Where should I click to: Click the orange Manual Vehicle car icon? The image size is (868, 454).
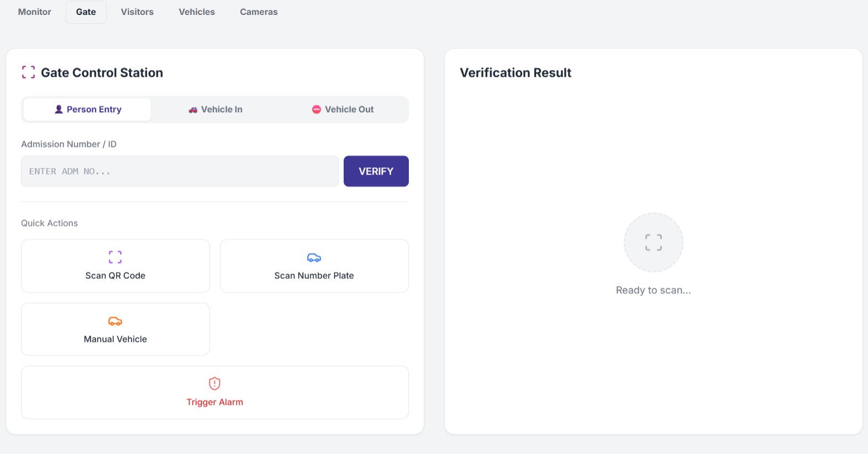tap(115, 321)
